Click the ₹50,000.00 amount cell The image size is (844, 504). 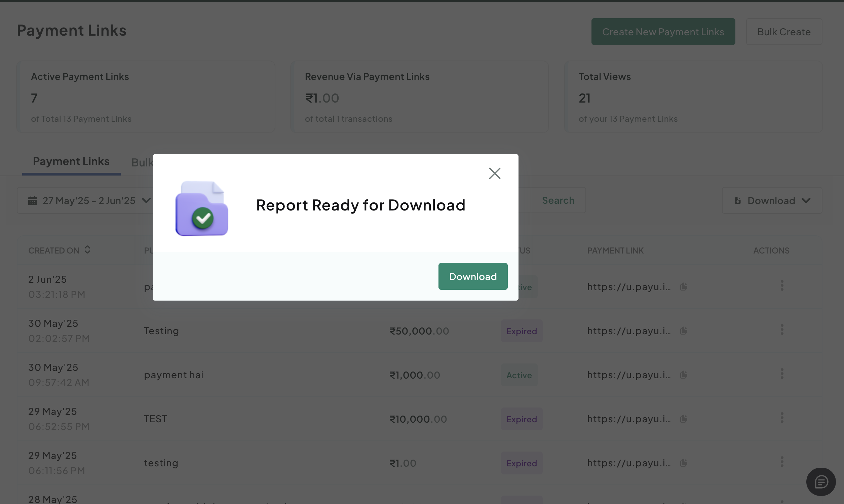pos(419,331)
